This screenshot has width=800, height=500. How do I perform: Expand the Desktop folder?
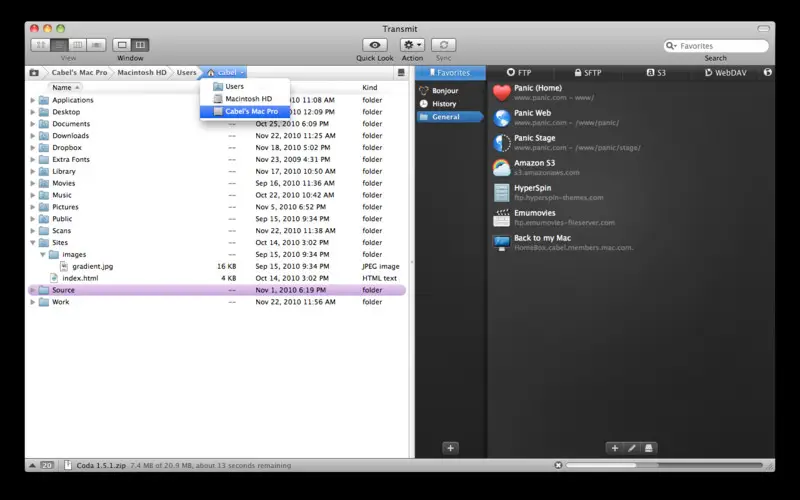33,112
